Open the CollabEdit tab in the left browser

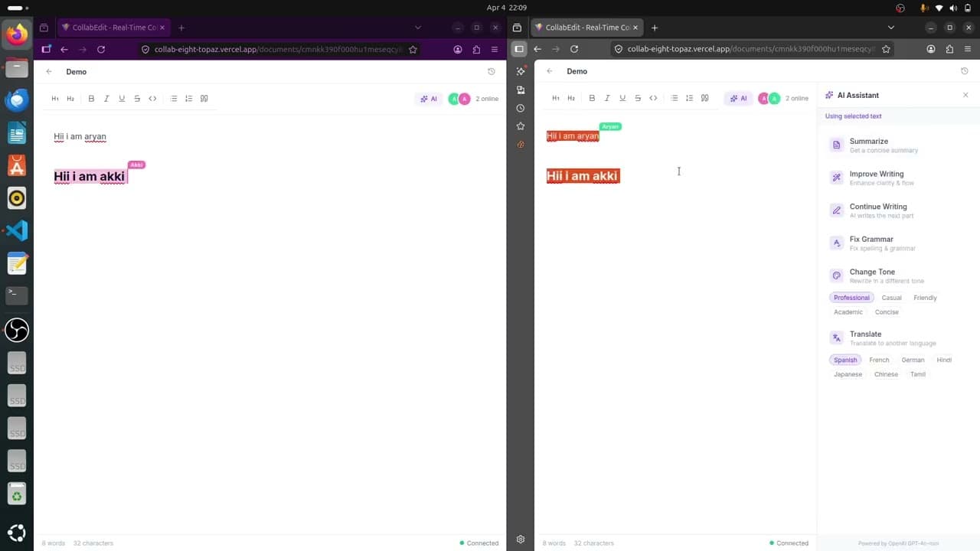click(x=113, y=28)
